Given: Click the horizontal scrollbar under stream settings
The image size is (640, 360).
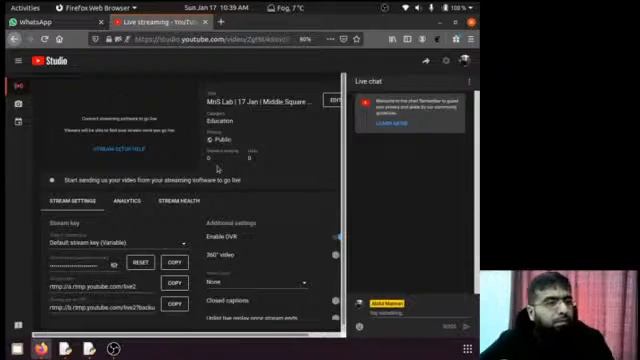Looking at the screenshot, I should click(171, 335).
